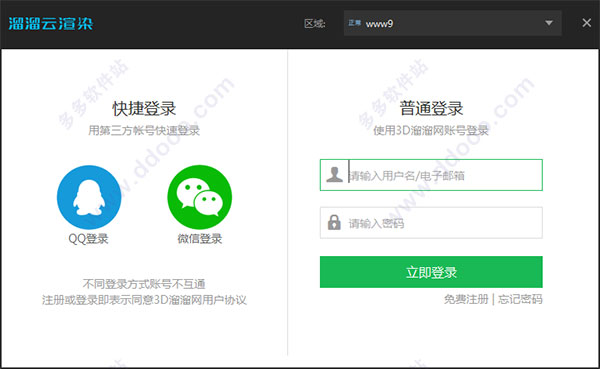Open the 3D溜溜网用户协议 agreement text
Image resolution: width=600 pixels, height=369 pixels.
[200, 300]
